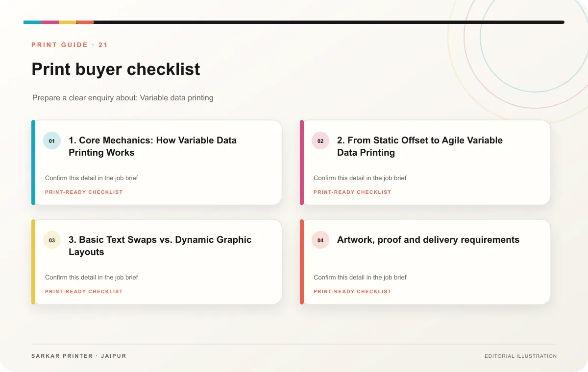The image size is (588, 372).
Task: Open the Static Offset to Agile card title
Action: coord(420,146)
